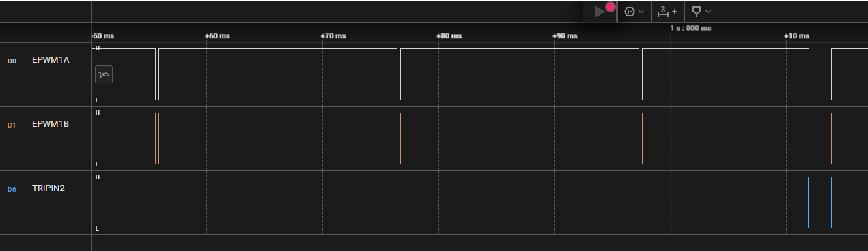Open the timing marker dropdown
The width and height of the screenshot is (868, 251).
coord(701,12)
